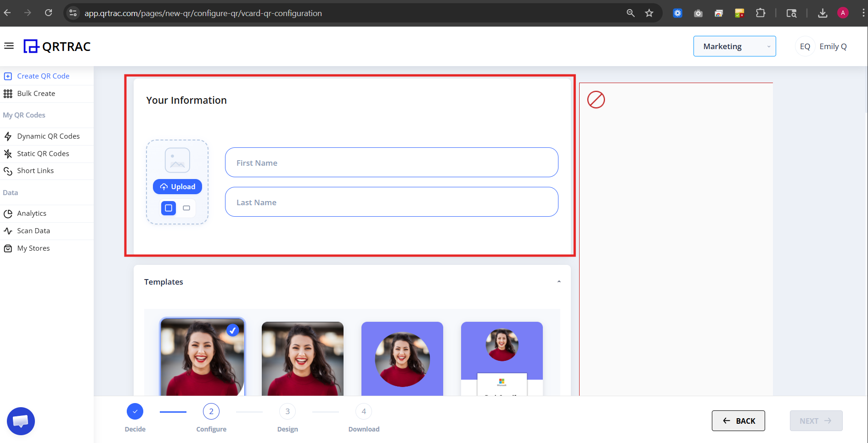Screen dimensions: 868x443
Task: Select Short Links in sidebar
Action: point(35,170)
